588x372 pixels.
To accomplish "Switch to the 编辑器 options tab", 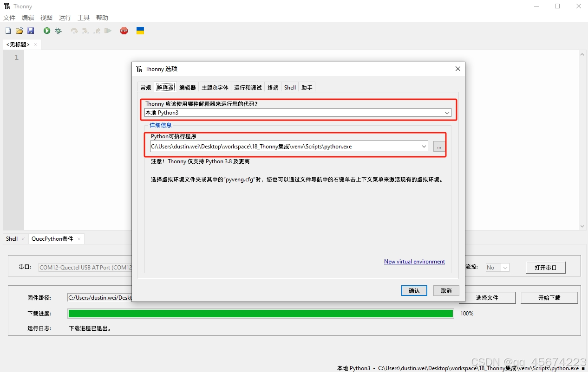I will tap(188, 87).
